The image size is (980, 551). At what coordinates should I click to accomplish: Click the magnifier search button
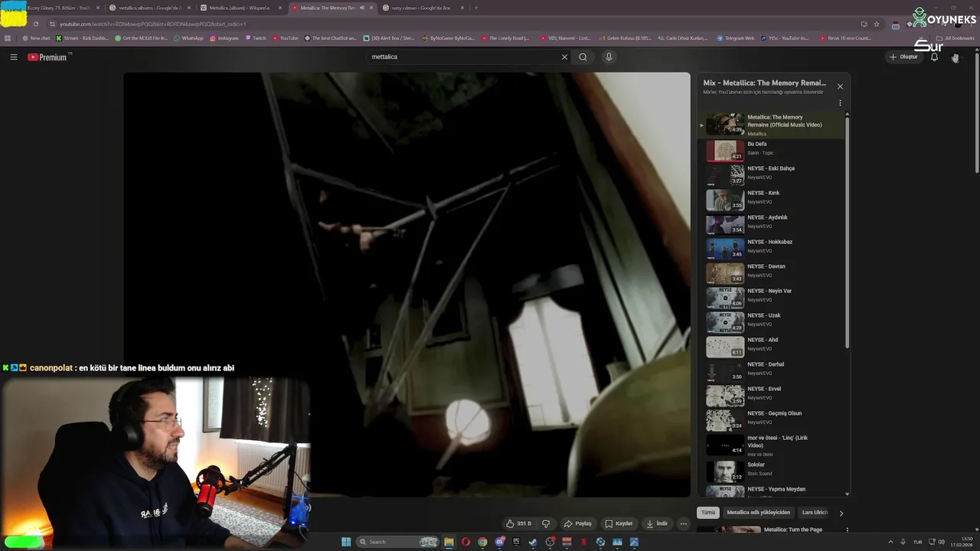coord(583,57)
